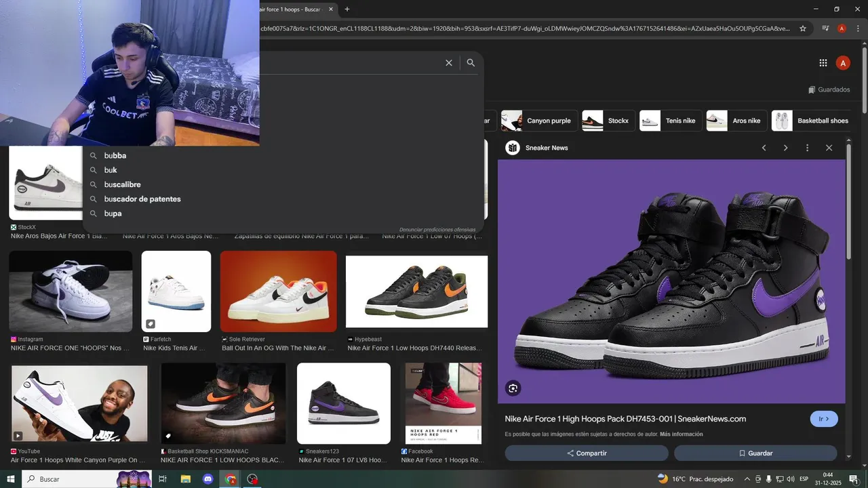The width and height of the screenshot is (868, 488).
Task: Open the Facebook red Hoops shoes thumbnail
Action: point(443,403)
